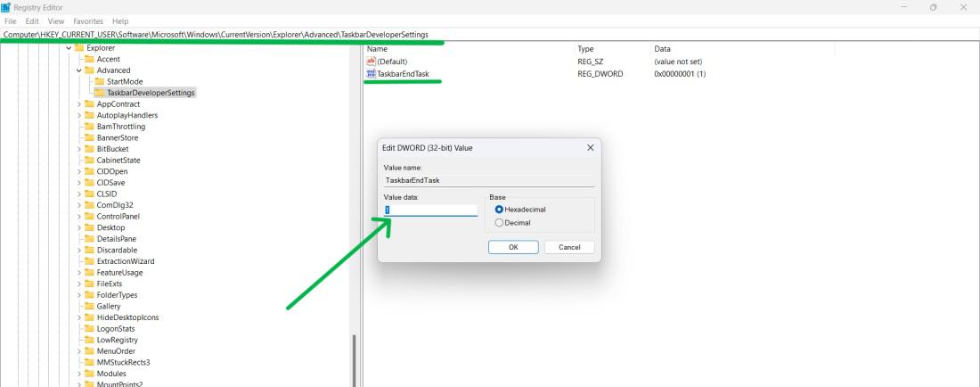Expand the AutoplayHandlers tree node
Viewport: 980px width, 387px height.
point(79,116)
